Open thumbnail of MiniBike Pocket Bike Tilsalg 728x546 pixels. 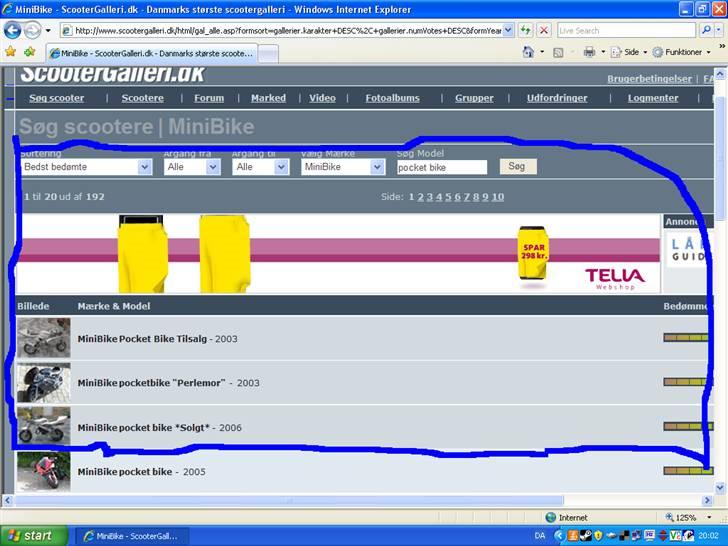pos(44,338)
